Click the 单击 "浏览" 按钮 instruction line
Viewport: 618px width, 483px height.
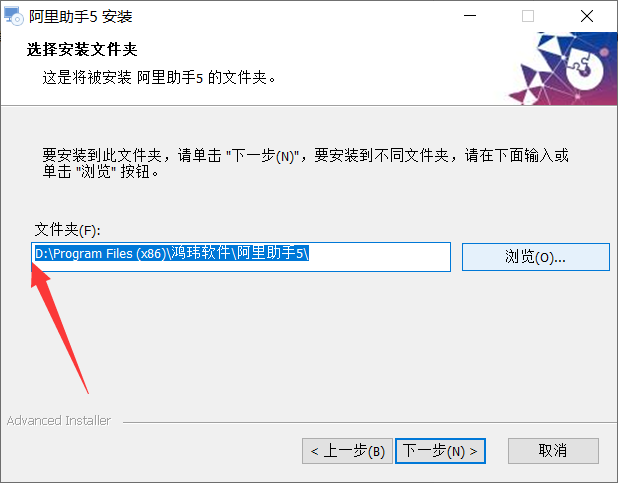coord(101,172)
